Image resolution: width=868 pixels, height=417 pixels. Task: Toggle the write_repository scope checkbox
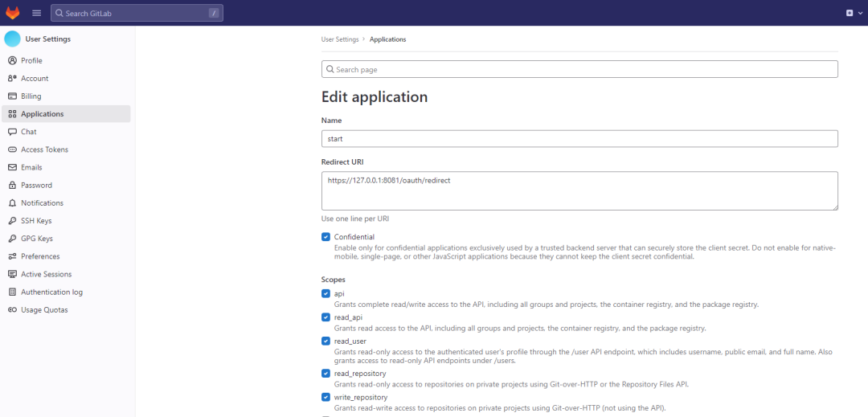coord(325,397)
